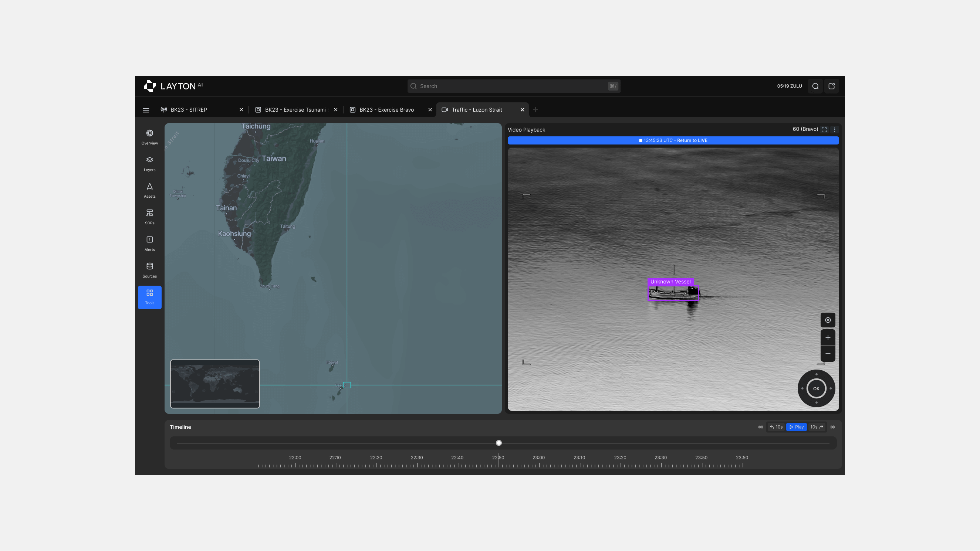Close the BK23 - SITREP tab
This screenshot has width=980, height=551.
click(241, 110)
